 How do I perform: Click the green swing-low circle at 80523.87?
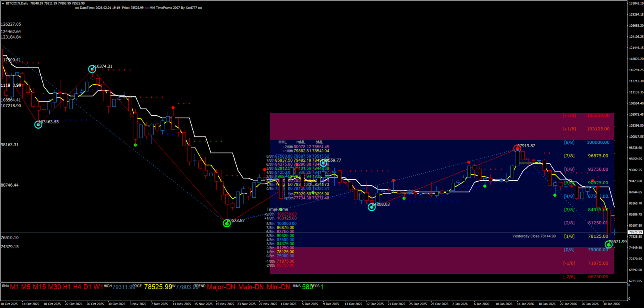pyautogui.click(x=227, y=223)
